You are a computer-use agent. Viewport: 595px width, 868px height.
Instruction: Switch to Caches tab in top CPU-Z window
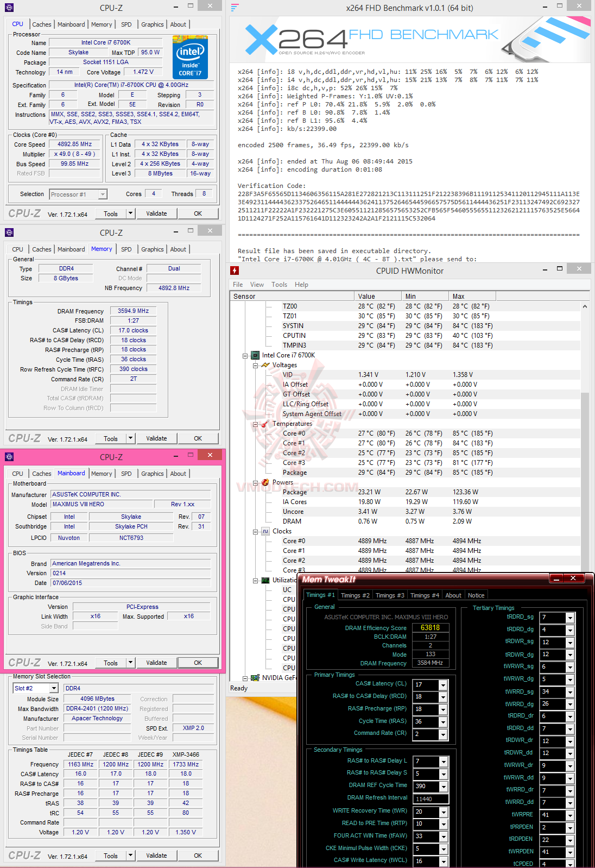[x=41, y=24]
